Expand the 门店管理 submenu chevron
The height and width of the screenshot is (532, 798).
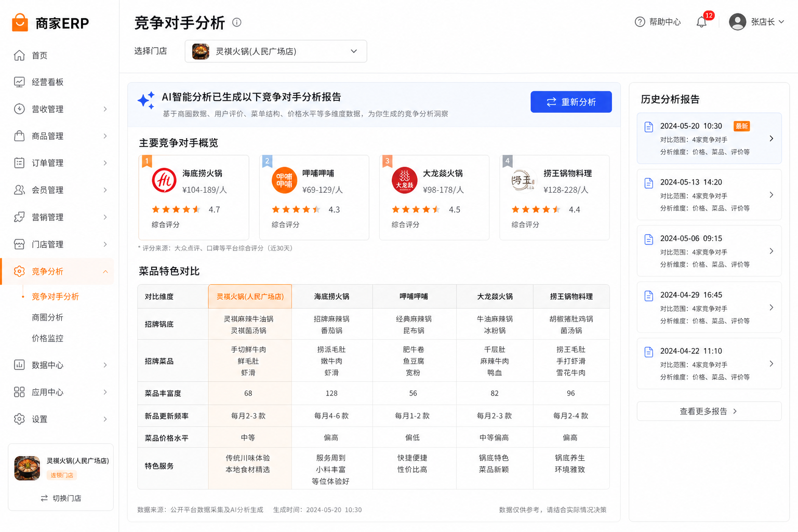coord(105,244)
